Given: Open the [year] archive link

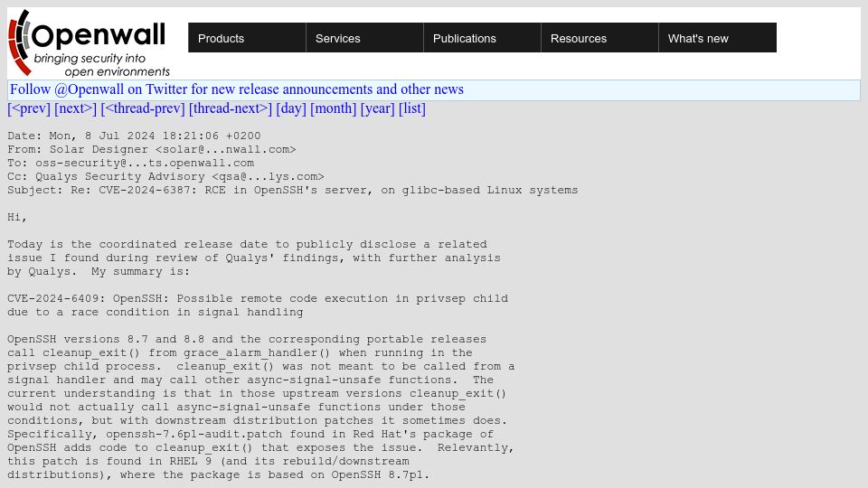Looking at the screenshot, I should coord(378,108).
